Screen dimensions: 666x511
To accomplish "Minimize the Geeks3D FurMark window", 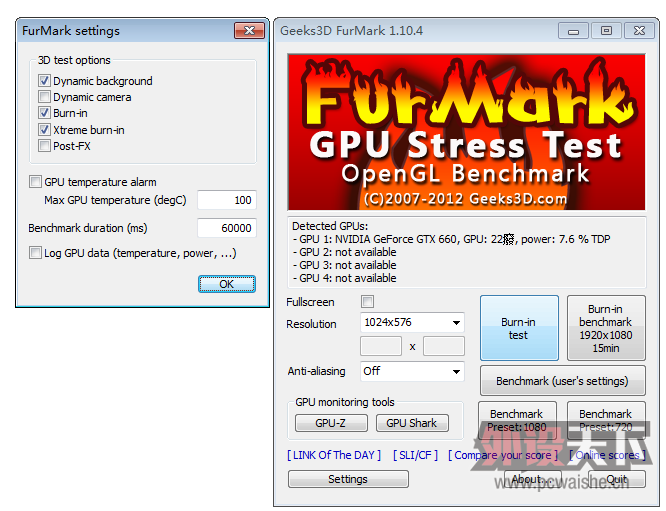I will (573, 31).
